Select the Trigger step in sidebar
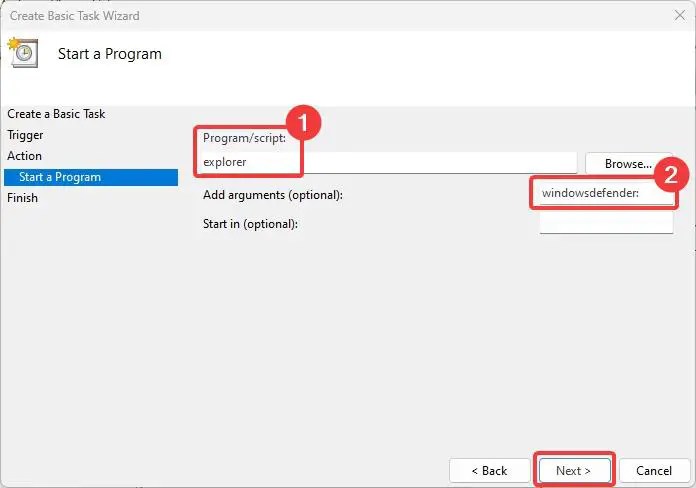Image resolution: width=696 pixels, height=488 pixels. tap(25, 135)
